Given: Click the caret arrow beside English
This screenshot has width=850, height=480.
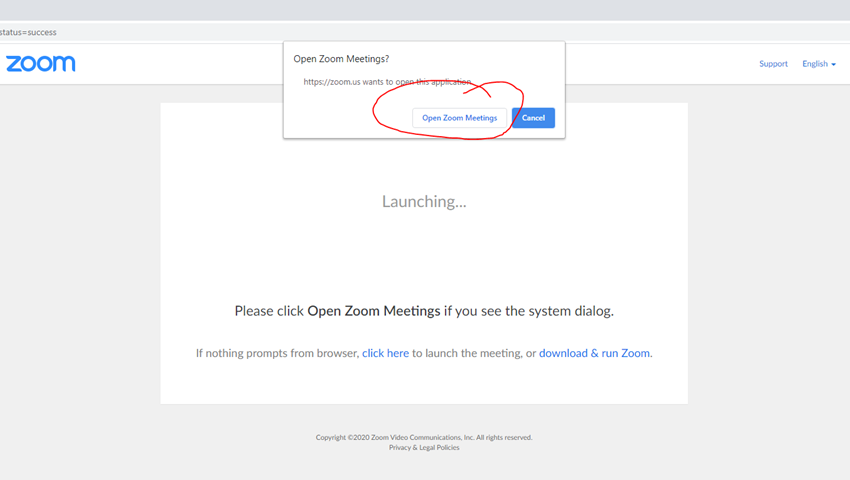Looking at the screenshot, I should point(834,65).
